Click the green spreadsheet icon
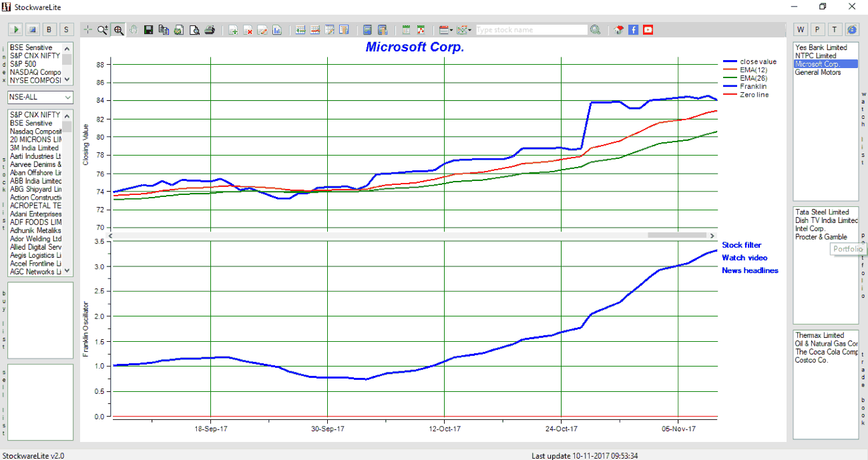This screenshot has width=868, height=460. coord(406,29)
